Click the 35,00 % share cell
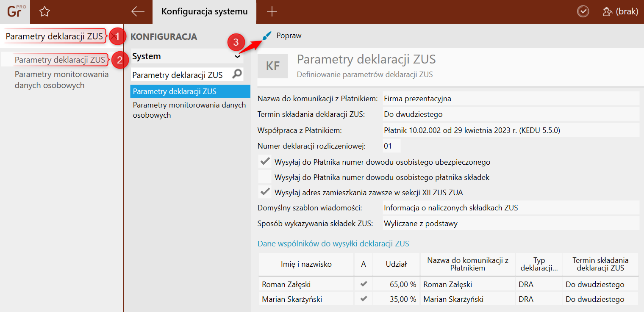This screenshot has width=644, height=312. point(396,299)
